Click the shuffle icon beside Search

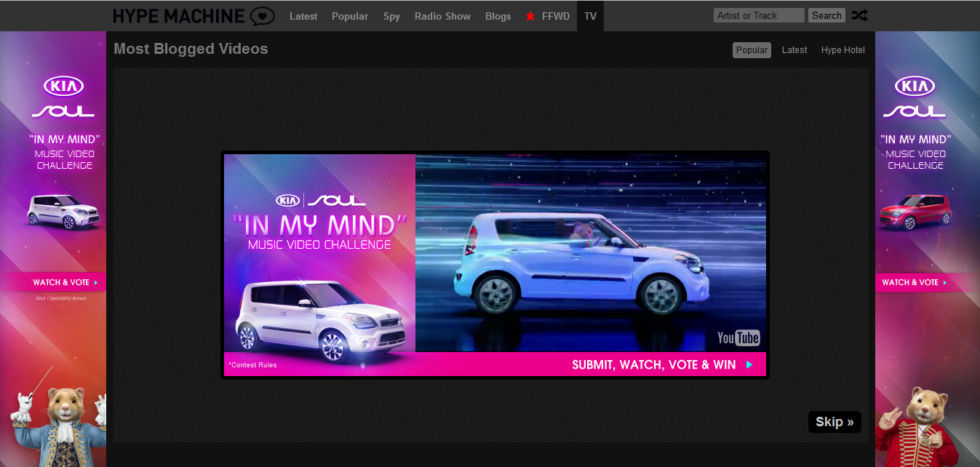[x=859, y=15]
